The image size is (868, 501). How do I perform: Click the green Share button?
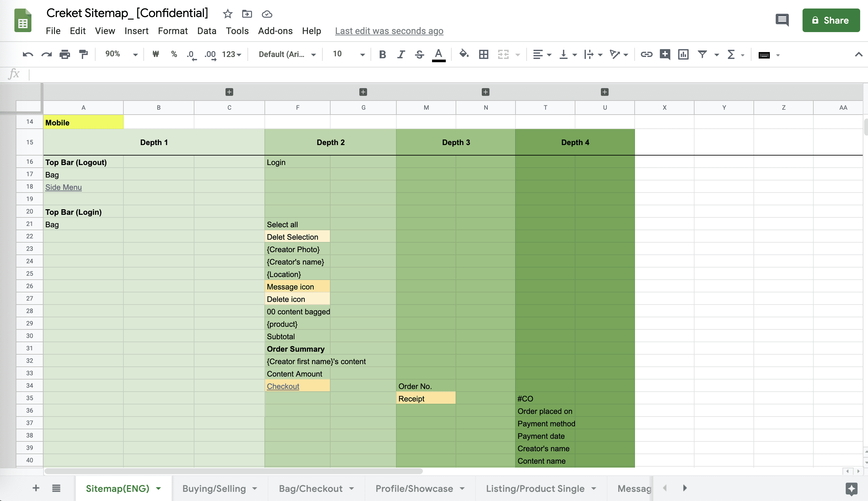831,20
